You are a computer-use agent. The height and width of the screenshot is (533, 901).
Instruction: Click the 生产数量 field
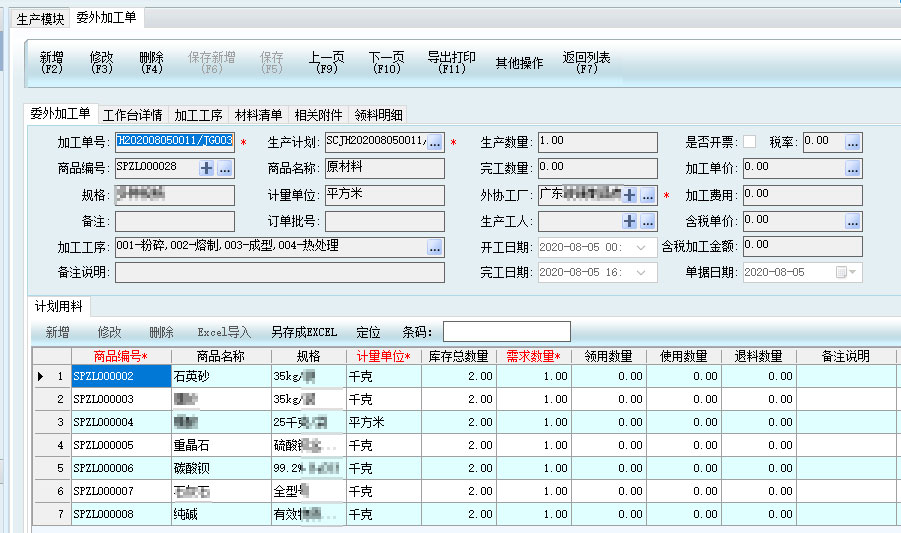598,142
